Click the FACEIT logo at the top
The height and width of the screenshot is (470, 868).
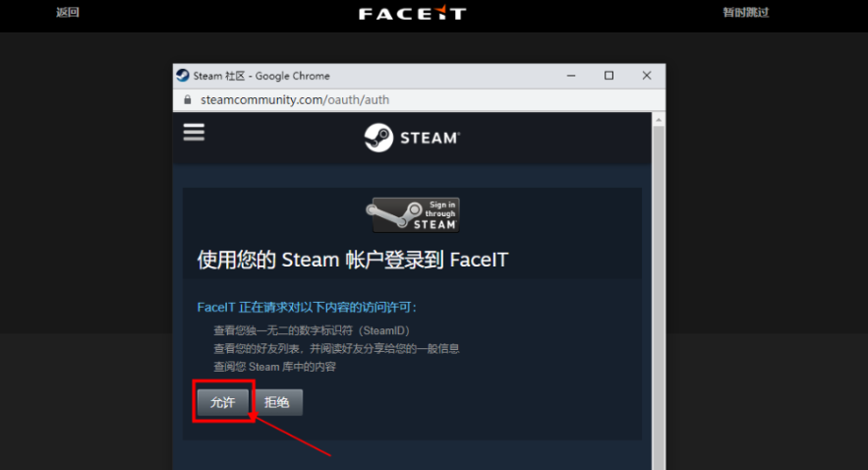[412, 14]
